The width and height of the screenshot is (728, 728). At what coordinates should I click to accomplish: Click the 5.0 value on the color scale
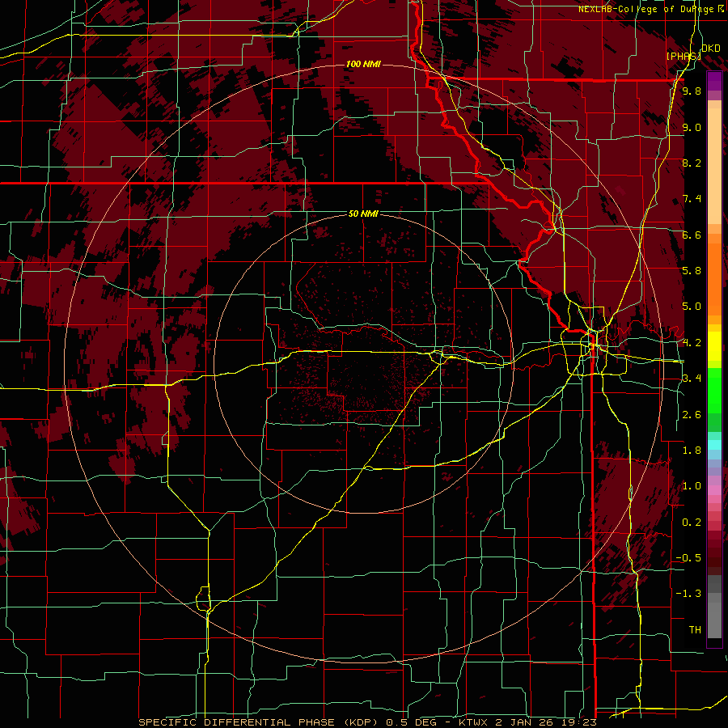coord(692,307)
